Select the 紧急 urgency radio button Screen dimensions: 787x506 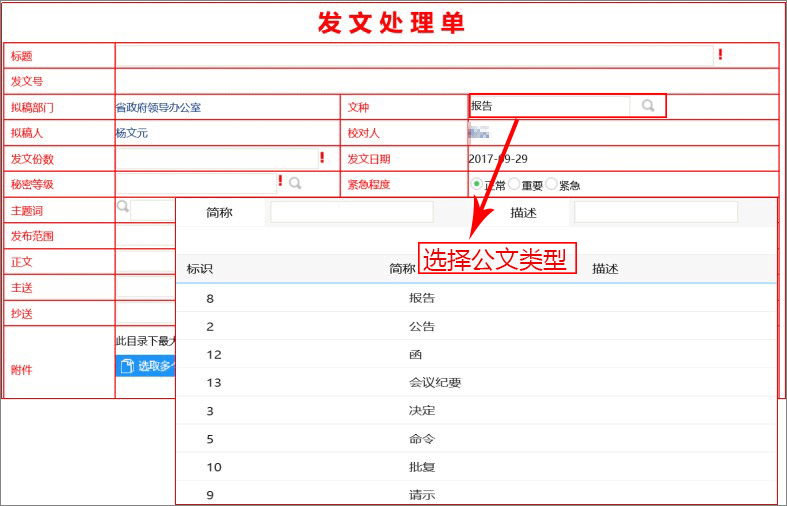pos(551,184)
